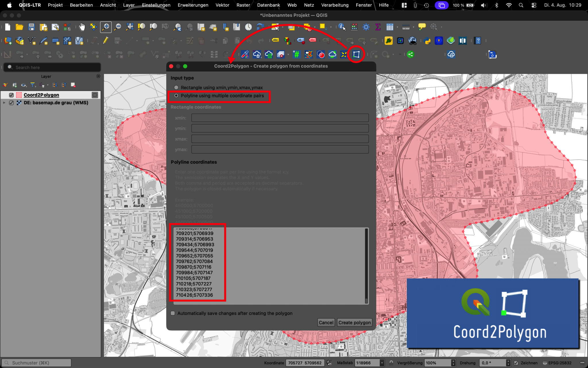Add a group in the Layer panel

15,85
